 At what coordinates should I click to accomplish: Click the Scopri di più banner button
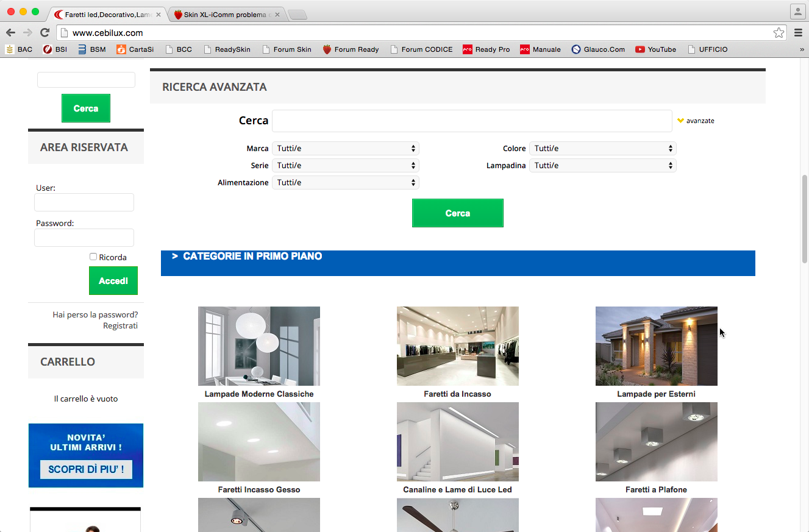[x=86, y=469]
